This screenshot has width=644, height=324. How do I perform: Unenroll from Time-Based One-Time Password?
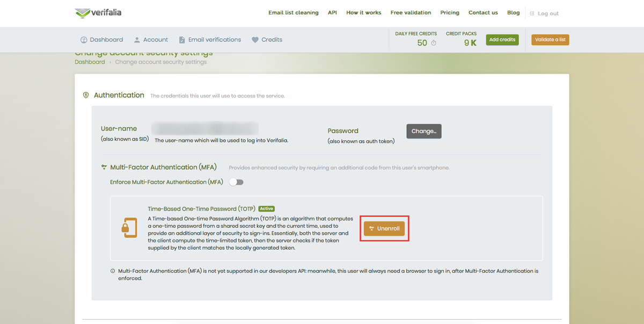click(x=384, y=228)
